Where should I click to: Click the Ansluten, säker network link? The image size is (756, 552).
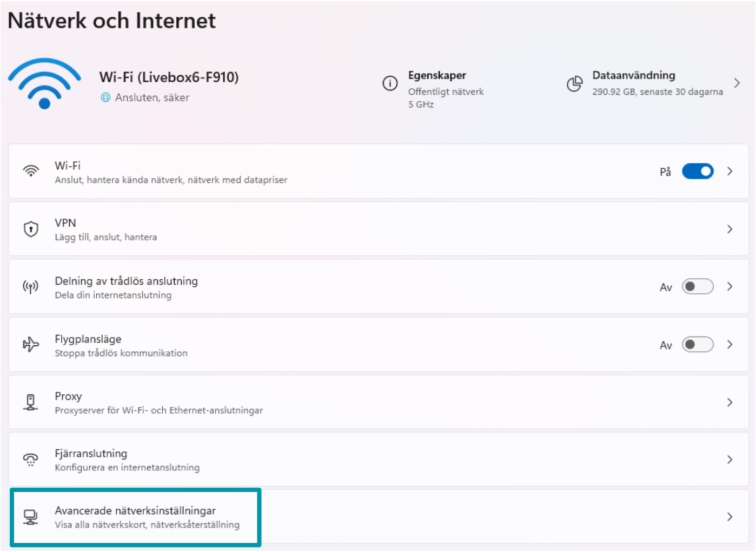(x=152, y=97)
